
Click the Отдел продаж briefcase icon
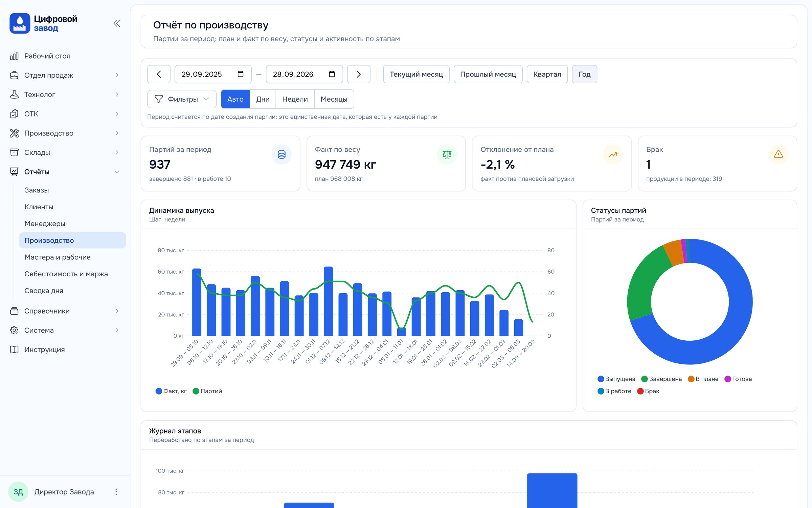point(14,75)
